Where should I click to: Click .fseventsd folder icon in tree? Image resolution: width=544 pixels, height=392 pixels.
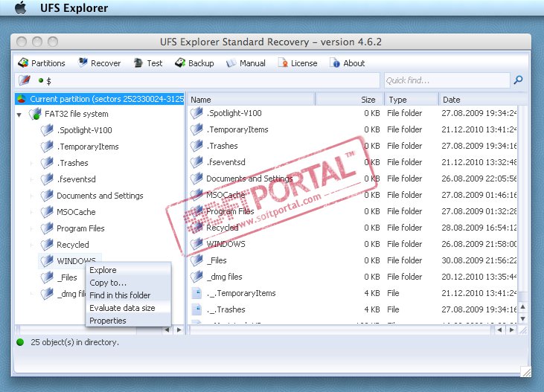(47, 179)
